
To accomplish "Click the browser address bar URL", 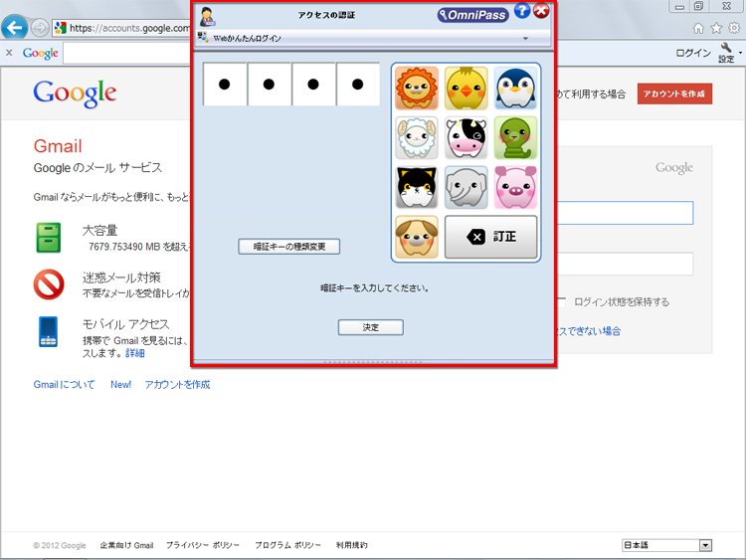I will point(129,28).
